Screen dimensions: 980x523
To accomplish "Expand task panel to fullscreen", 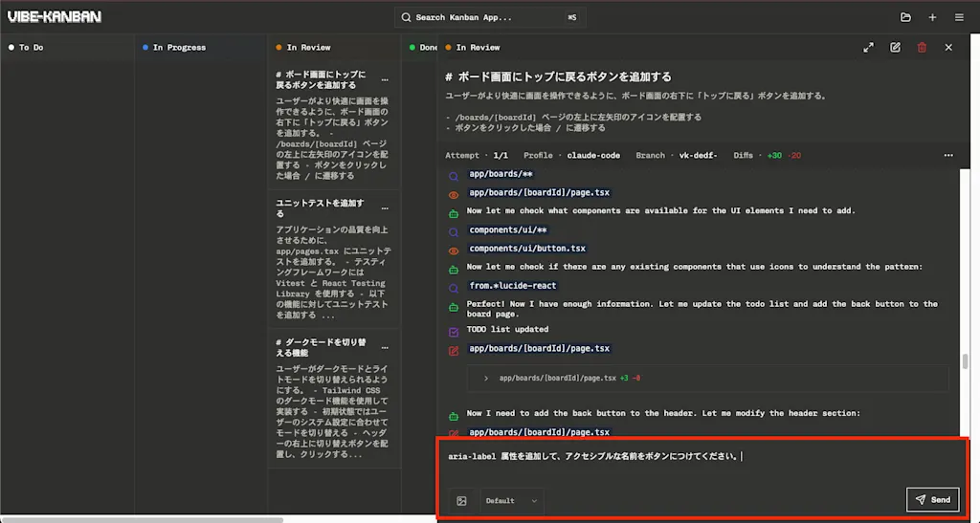I will 868,48.
